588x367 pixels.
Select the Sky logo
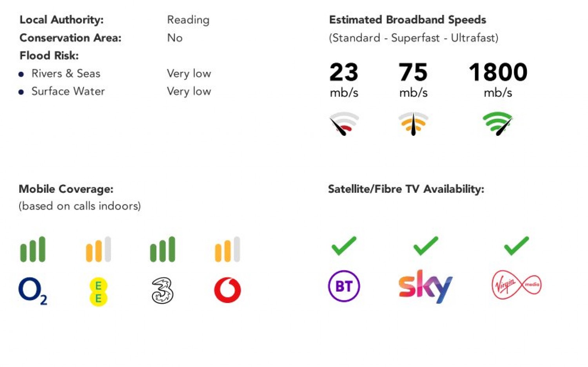coord(425,286)
